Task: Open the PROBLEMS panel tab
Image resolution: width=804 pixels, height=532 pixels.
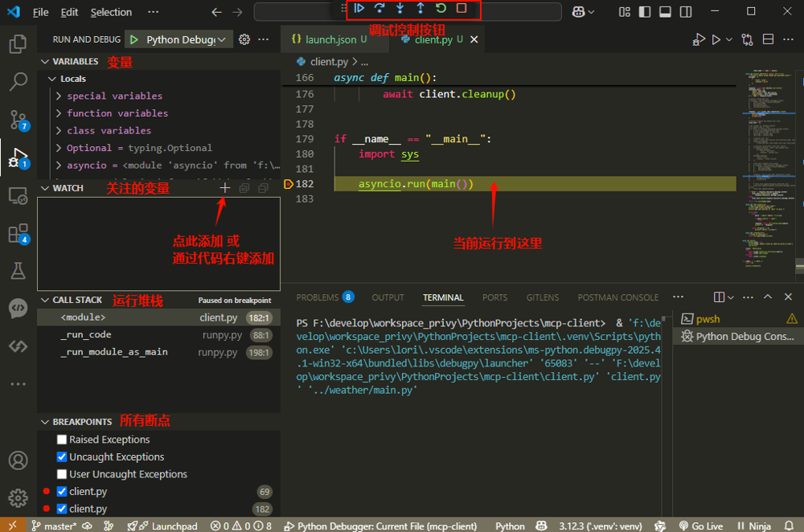Action: coord(318,297)
